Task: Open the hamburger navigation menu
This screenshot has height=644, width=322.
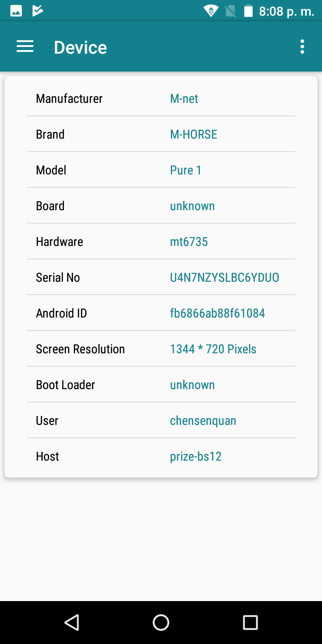Action: (x=25, y=47)
